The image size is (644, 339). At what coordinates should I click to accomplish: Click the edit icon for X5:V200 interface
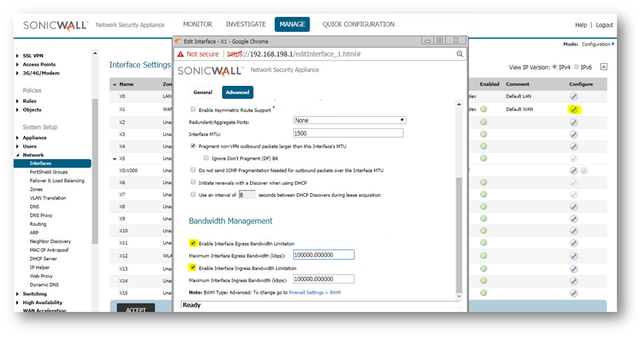pos(573,171)
